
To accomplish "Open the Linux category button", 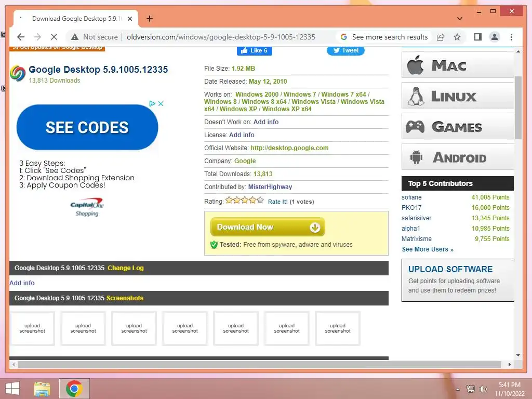I will (x=458, y=96).
